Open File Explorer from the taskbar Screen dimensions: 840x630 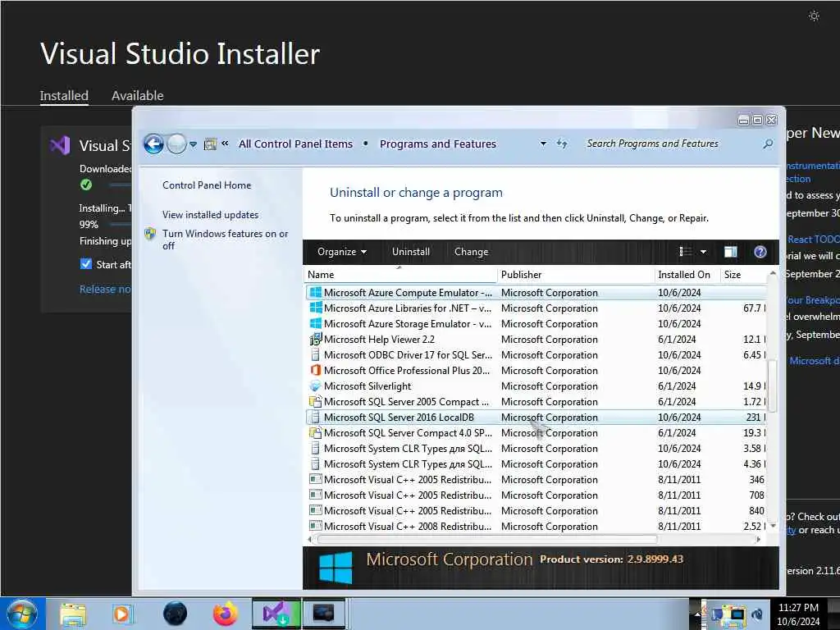tap(73, 614)
